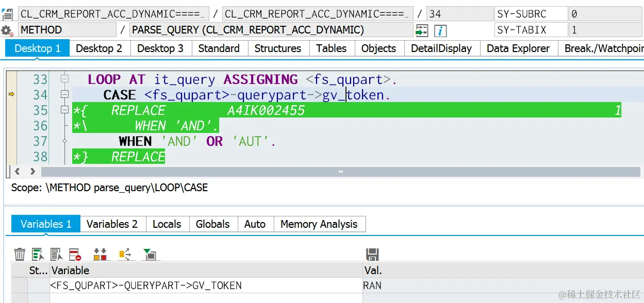
Task: Open the Data Explorer tab
Action: coord(518,48)
